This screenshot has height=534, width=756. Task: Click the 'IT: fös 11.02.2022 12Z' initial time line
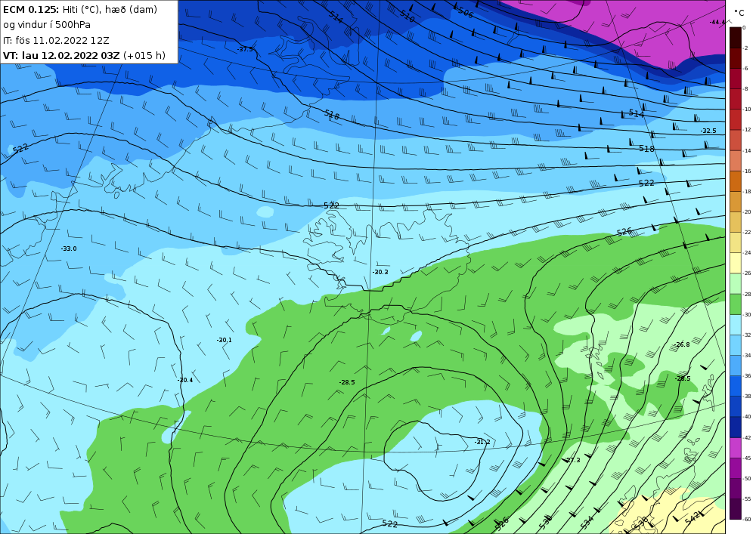pyautogui.click(x=56, y=41)
